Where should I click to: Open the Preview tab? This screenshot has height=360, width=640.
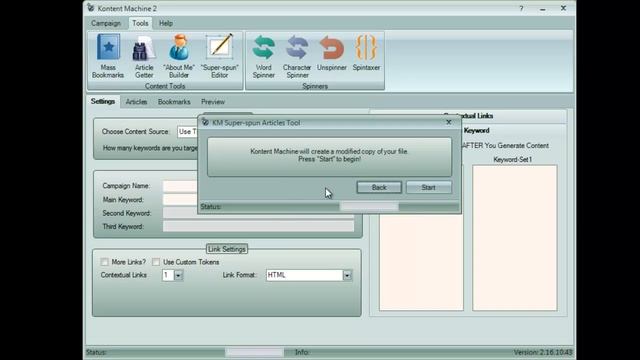[213, 102]
